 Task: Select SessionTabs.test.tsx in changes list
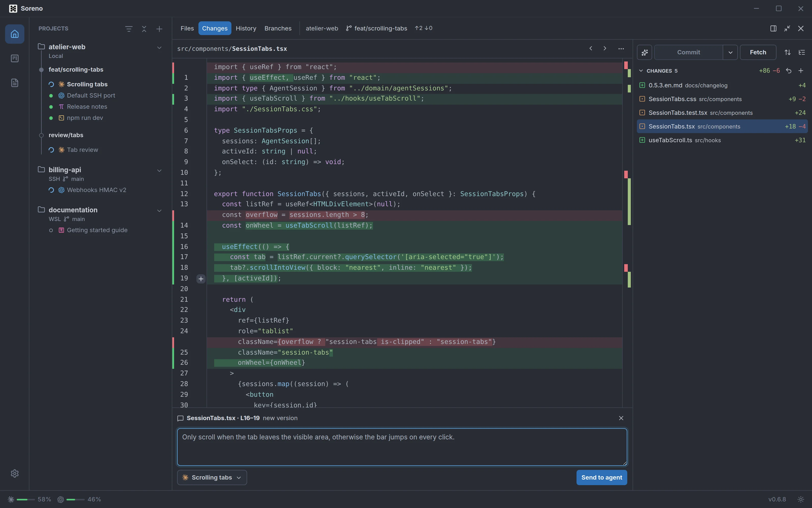[x=722, y=113]
